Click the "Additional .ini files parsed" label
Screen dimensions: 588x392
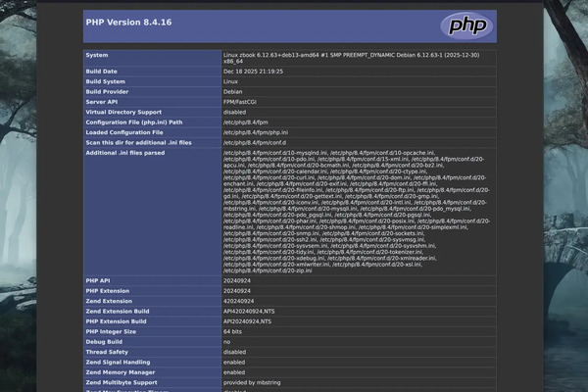(x=125, y=153)
